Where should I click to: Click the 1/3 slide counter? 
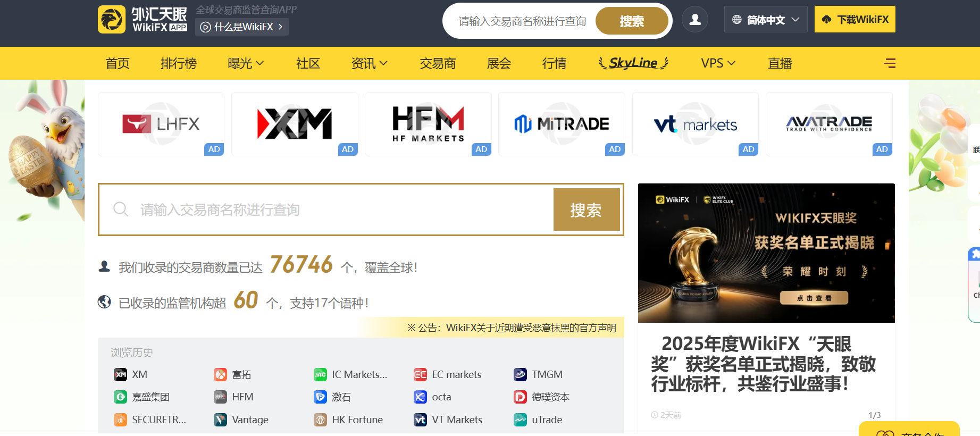[x=875, y=415]
